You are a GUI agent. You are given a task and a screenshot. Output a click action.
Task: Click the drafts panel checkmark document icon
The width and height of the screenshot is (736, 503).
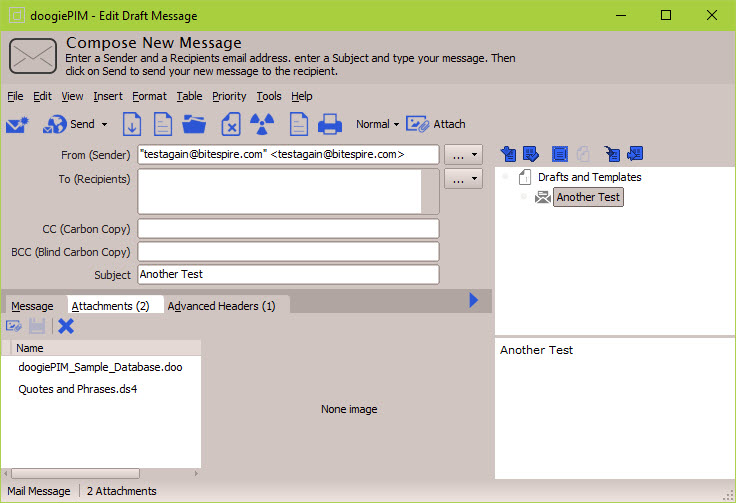531,153
